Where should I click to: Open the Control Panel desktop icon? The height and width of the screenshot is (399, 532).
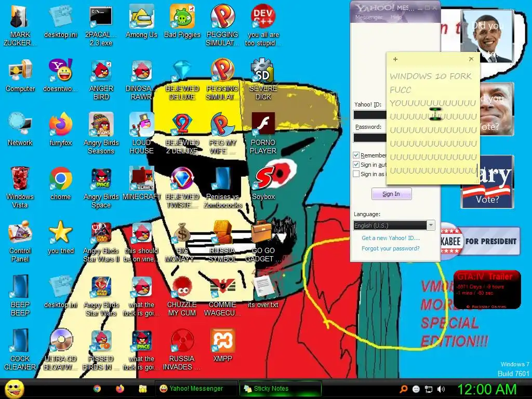point(20,241)
